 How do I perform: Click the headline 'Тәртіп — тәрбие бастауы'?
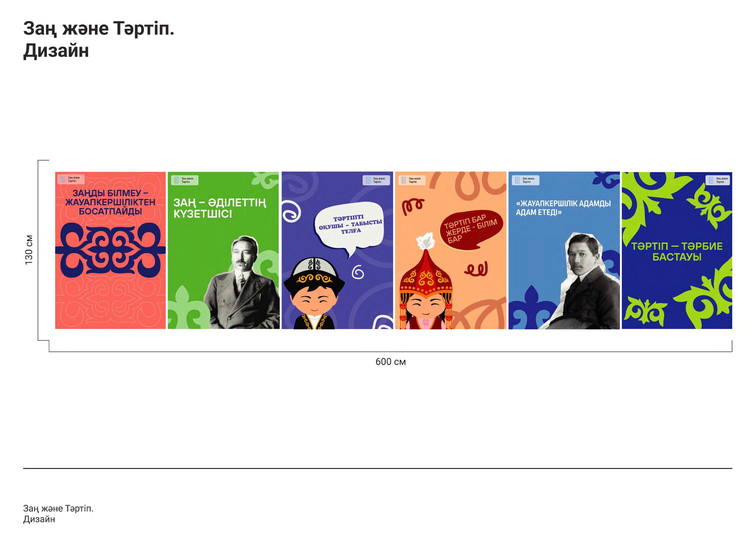point(677,251)
